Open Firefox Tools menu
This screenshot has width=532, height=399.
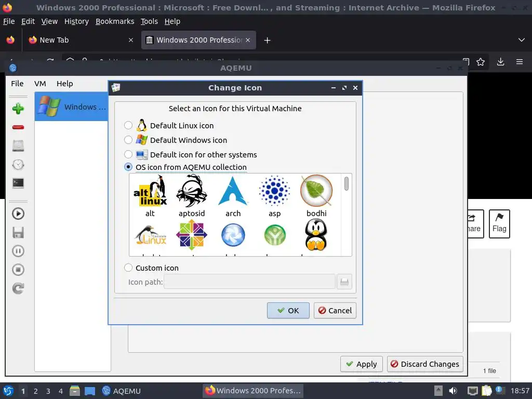pyautogui.click(x=149, y=21)
